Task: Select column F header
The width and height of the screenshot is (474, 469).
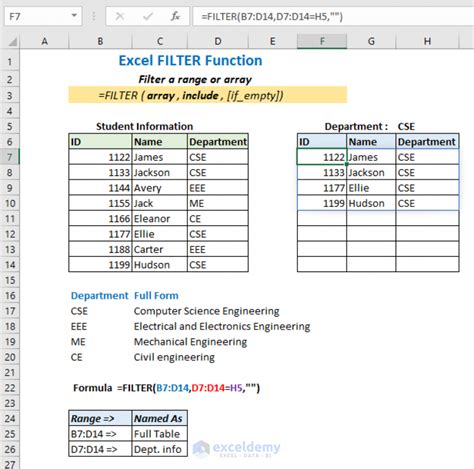Action: click(x=322, y=41)
